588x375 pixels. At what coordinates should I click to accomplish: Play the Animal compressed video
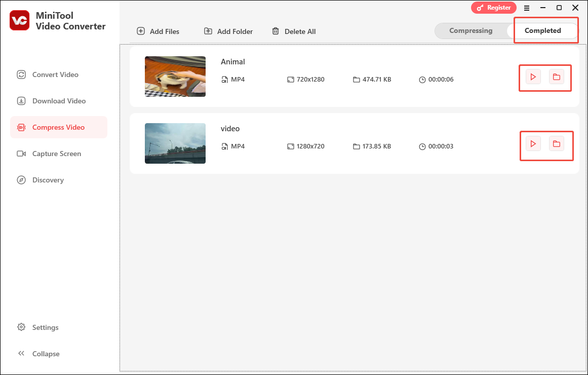coord(533,77)
